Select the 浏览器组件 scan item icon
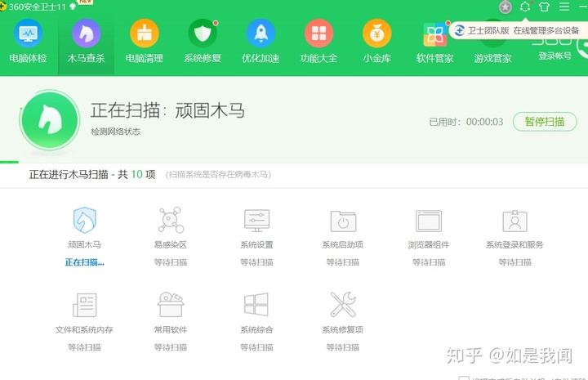The image size is (588, 380). point(429,221)
